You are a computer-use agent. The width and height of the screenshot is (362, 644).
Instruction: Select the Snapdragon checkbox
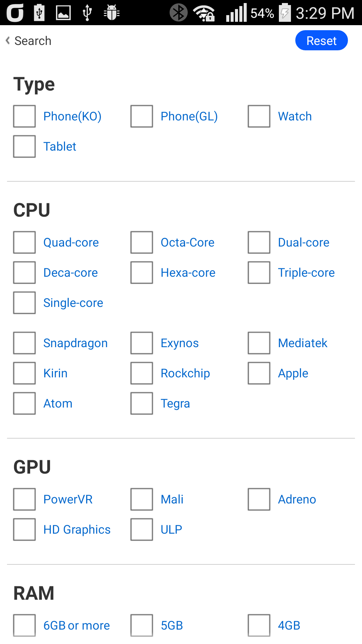(x=24, y=343)
